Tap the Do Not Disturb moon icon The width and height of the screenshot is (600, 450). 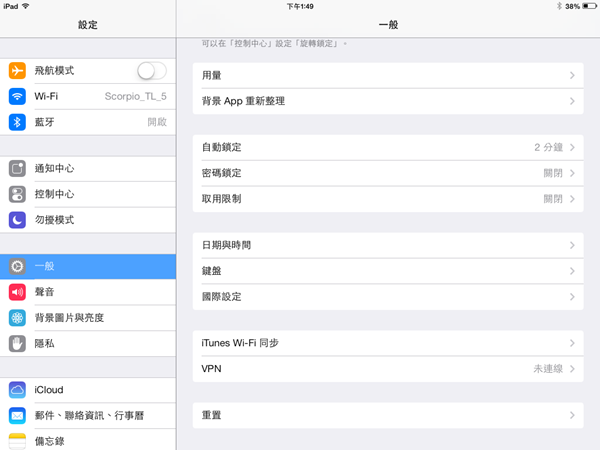17,220
